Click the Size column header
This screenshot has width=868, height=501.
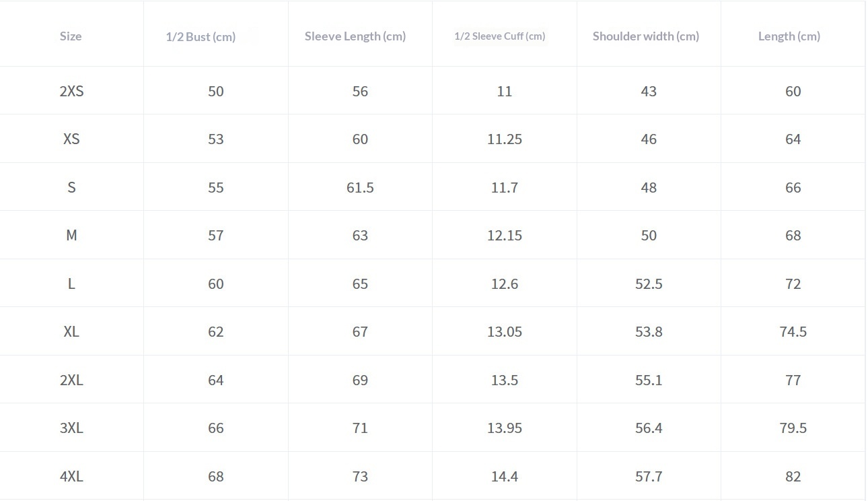pyautogui.click(x=71, y=36)
